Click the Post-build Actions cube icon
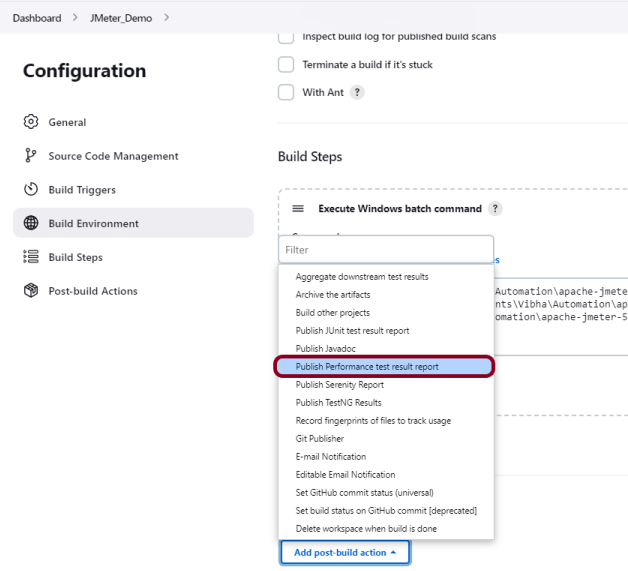This screenshot has height=571, width=628. pyautogui.click(x=30, y=291)
